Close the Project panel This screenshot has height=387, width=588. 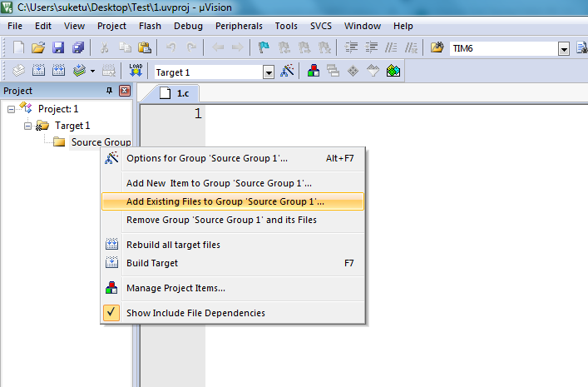click(x=125, y=91)
